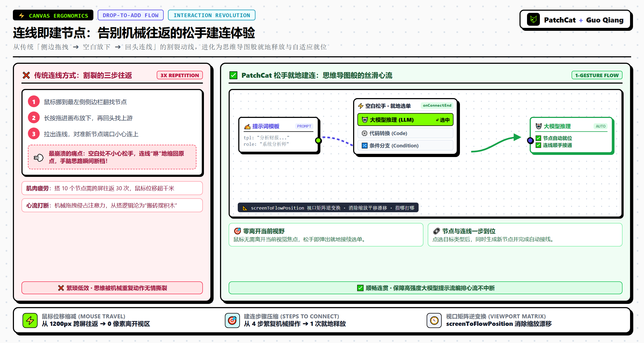Click the PatchCat cat logo icon
The image size is (644, 343).
[533, 20]
